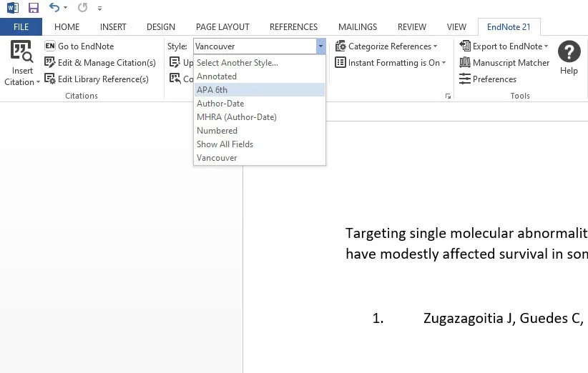The height and width of the screenshot is (373, 588).
Task: Click the Save icon in the quick access toolbar
Action: 33,8
